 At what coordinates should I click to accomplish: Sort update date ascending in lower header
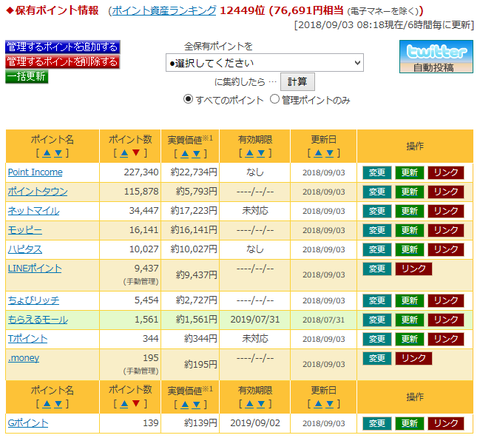(x=318, y=404)
